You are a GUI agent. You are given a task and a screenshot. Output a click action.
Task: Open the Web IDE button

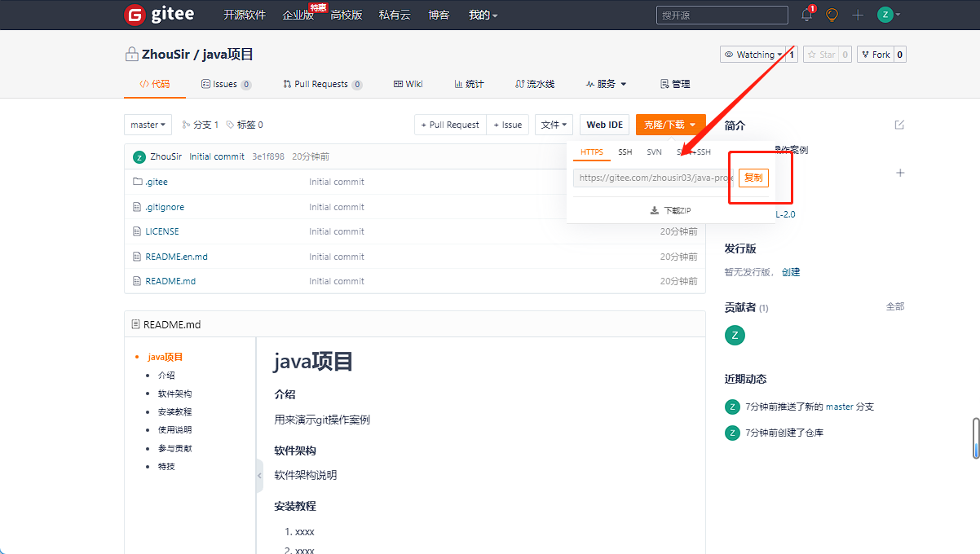[605, 125]
